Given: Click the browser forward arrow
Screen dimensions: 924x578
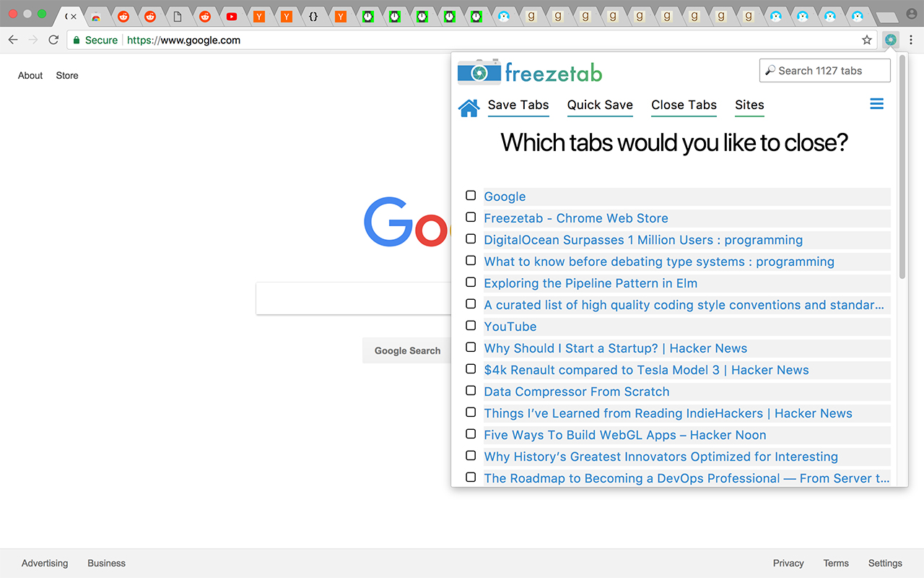Looking at the screenshot, I should 32,40.
